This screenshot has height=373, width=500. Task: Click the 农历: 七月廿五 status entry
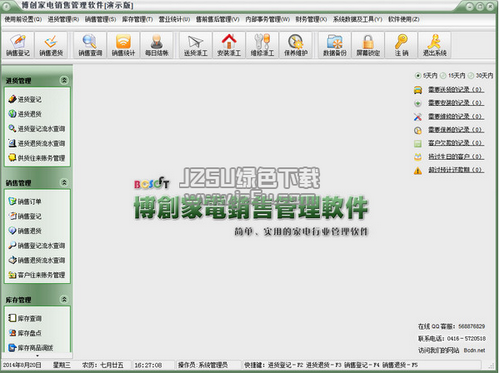point(103,365)
